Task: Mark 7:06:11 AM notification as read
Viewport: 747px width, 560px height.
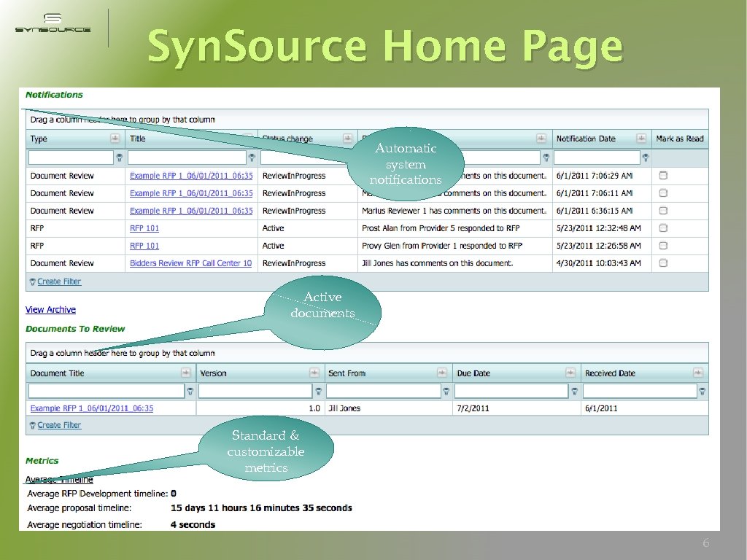Action: [x=663, y=192]
